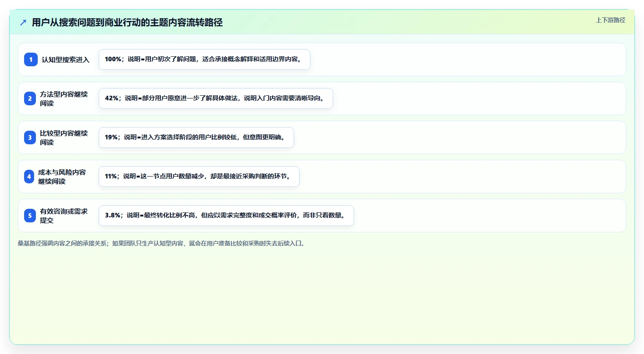Select step number 5 badge
The height and width of the screenshot is (354, 644).
(30, 216)
